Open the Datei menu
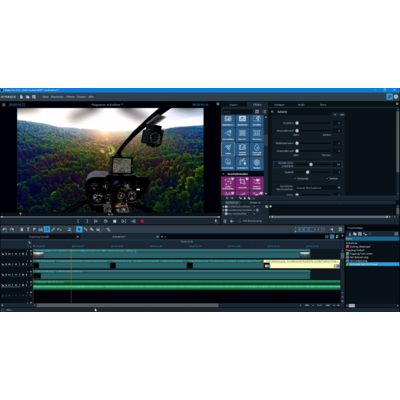Screen dimensions: 400x400 [45, 97]
